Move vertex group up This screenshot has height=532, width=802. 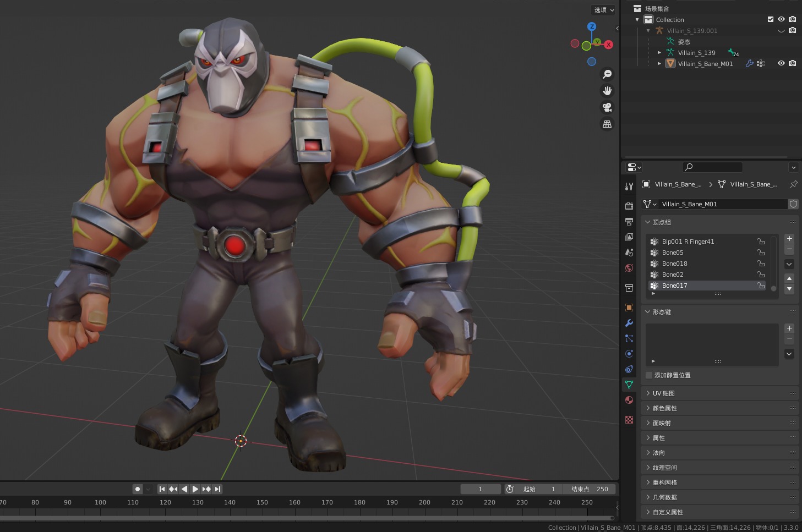coord(789,278)
